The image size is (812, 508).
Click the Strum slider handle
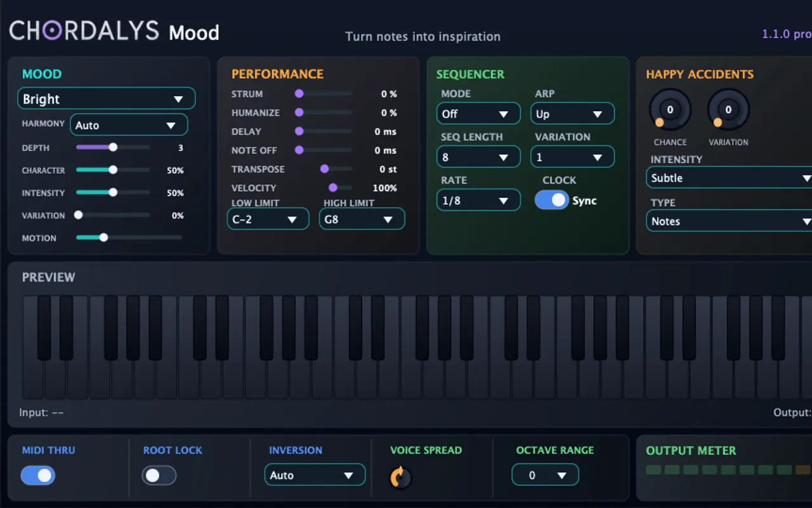[299, 94]
